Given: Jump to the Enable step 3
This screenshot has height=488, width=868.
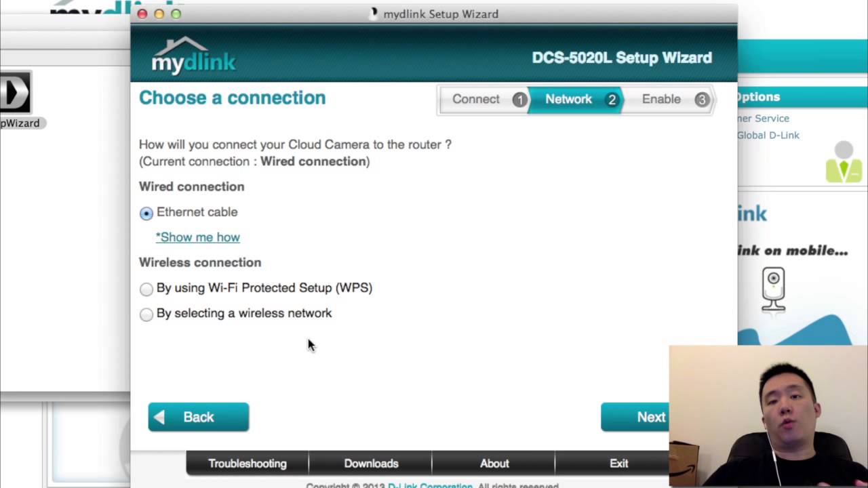Looking at the screenshot, I should point(669,100).
